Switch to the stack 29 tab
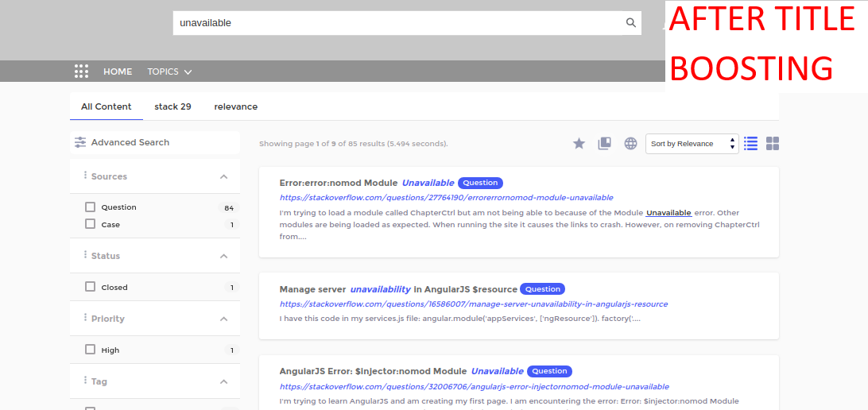868x410 pixels. pyautogui.click(x=172, y=106)
